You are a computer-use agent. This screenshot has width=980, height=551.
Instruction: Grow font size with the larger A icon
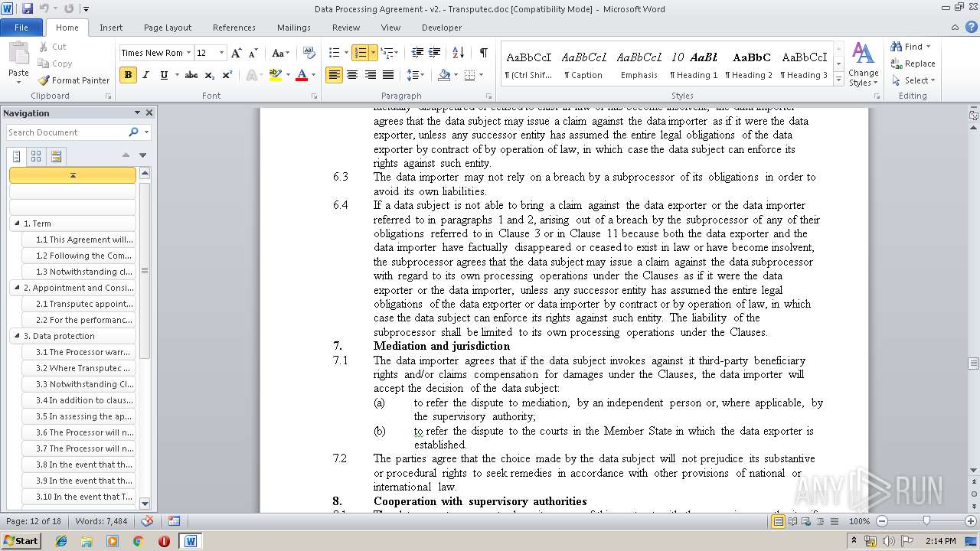(237, 53)
